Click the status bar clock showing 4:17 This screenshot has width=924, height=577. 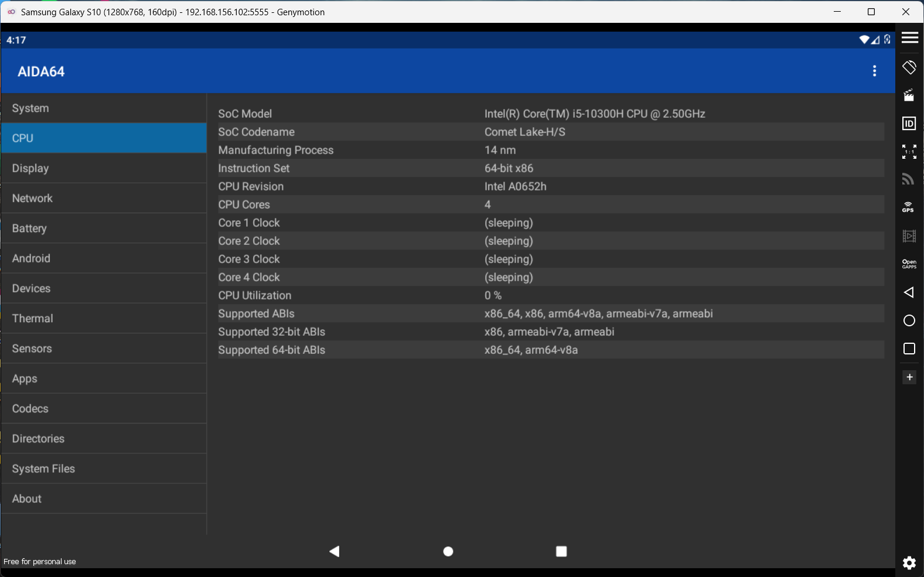16,40
